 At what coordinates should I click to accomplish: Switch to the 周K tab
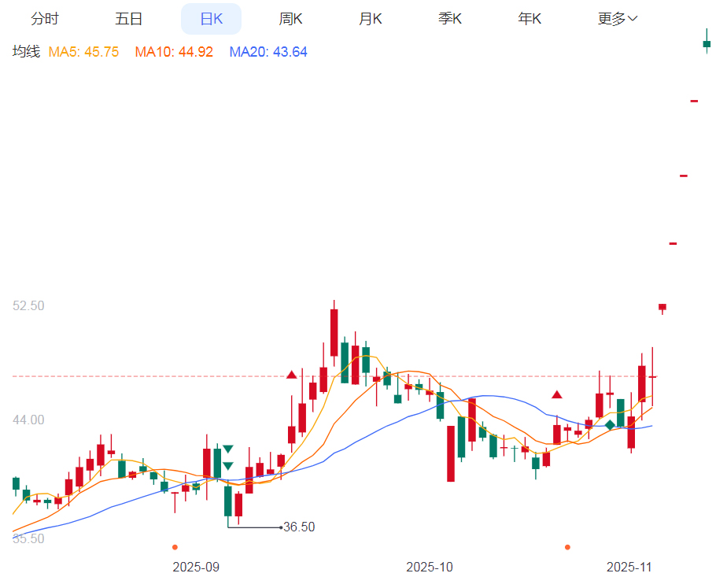pyautogui.click(x=290, y=19)
